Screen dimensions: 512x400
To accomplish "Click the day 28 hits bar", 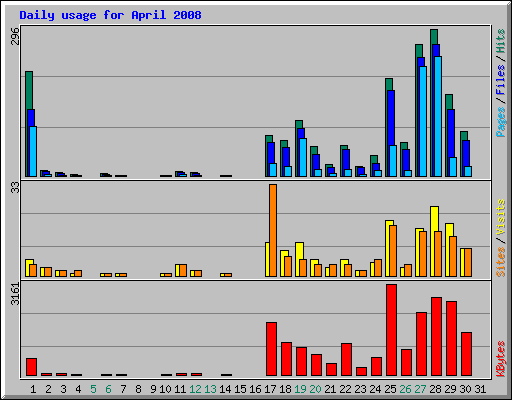I will (434, 37).
